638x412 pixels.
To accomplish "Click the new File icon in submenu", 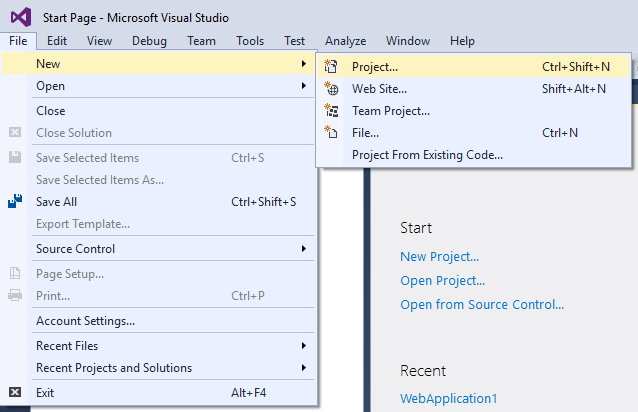I will (x=331, y=132).
